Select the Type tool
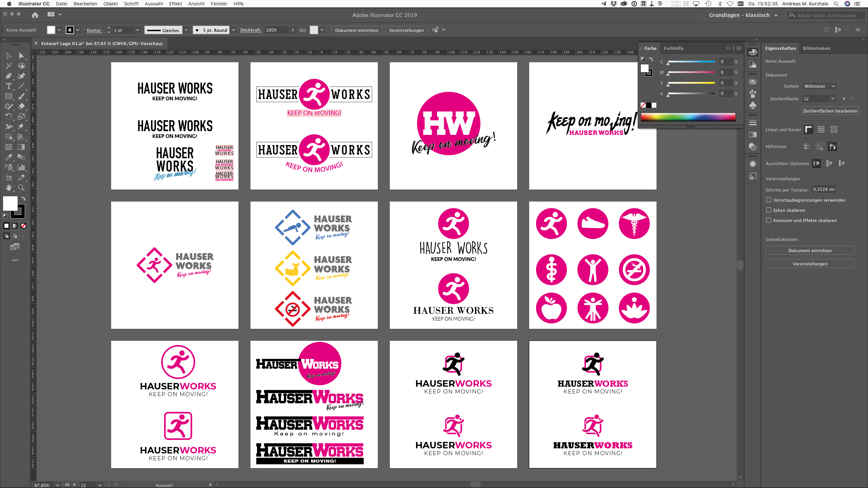Screen dimensions: 868x488 pos(9,86)
